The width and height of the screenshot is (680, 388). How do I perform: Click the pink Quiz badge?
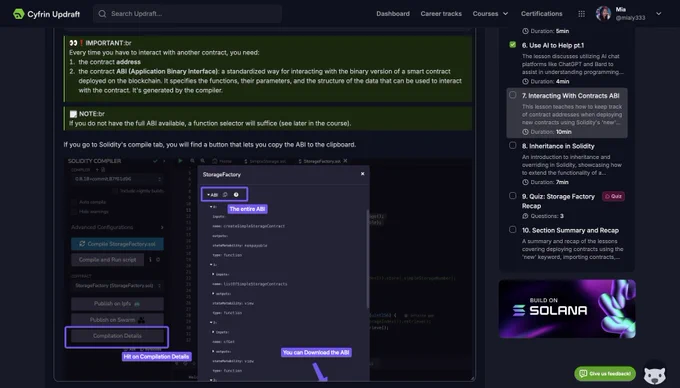[613, 196]
